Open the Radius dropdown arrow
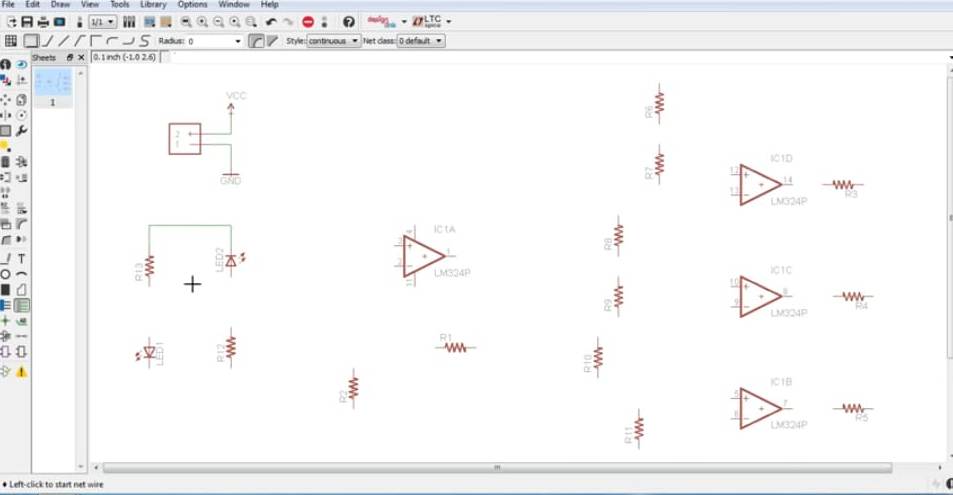The width and height of the screenshot is (953, 495). point(238,41)
